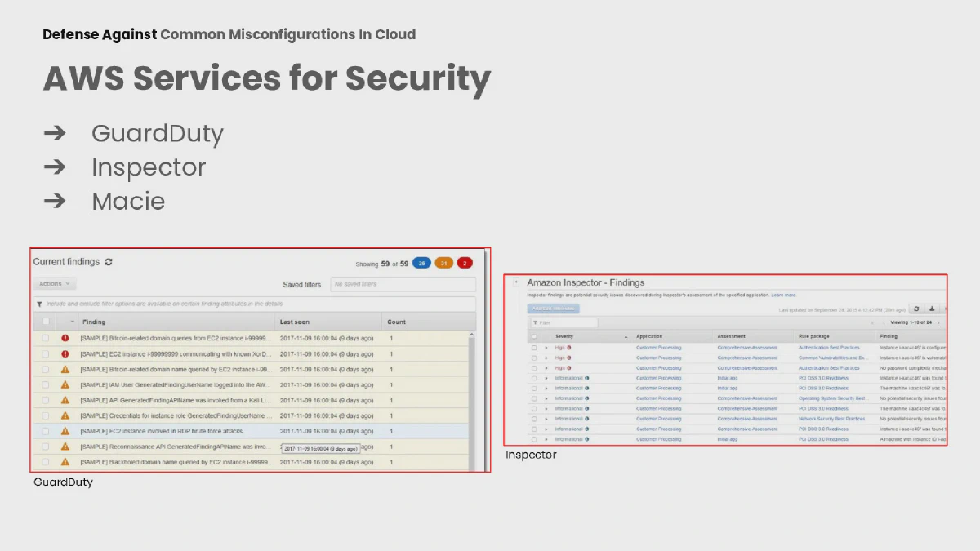Click the warning icon on IAM User logged row
Viewport: 980px width, 551px height.
coord(65,384)
